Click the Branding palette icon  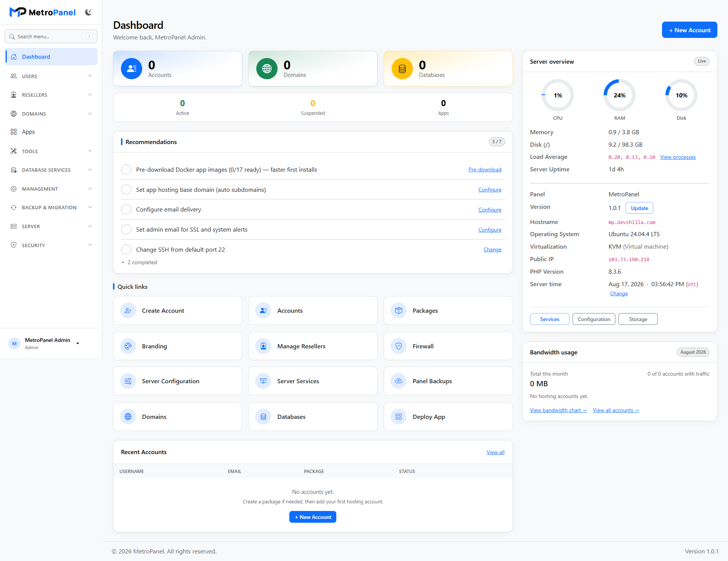pos(128,346)
